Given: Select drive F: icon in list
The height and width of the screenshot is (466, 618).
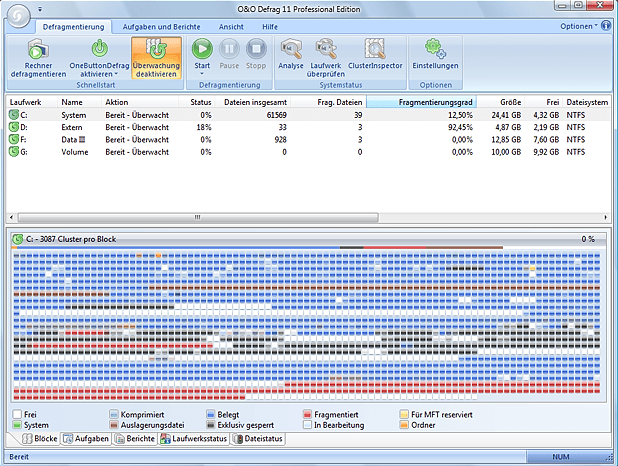Looking at the screenshot, I should click(14, 139).
